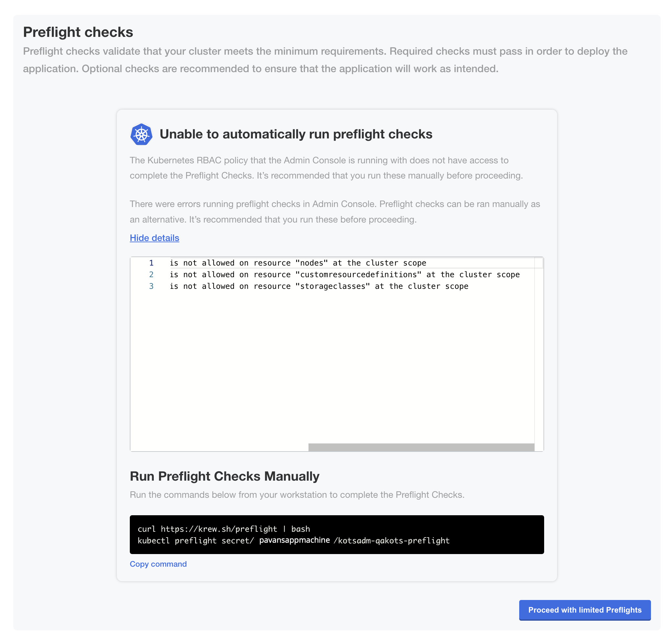Click the Preflight checks page heading
Image resolution: width=672 pixels, height=632 pixels.
78,32
